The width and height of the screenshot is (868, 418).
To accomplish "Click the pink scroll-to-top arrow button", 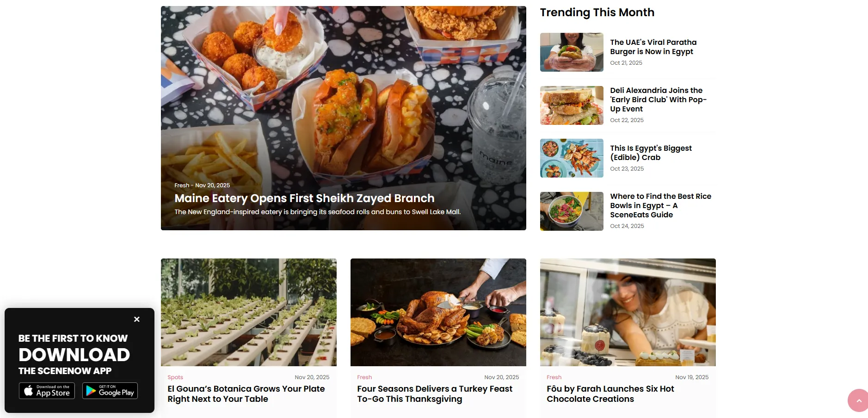I will [x=858, y=400].
